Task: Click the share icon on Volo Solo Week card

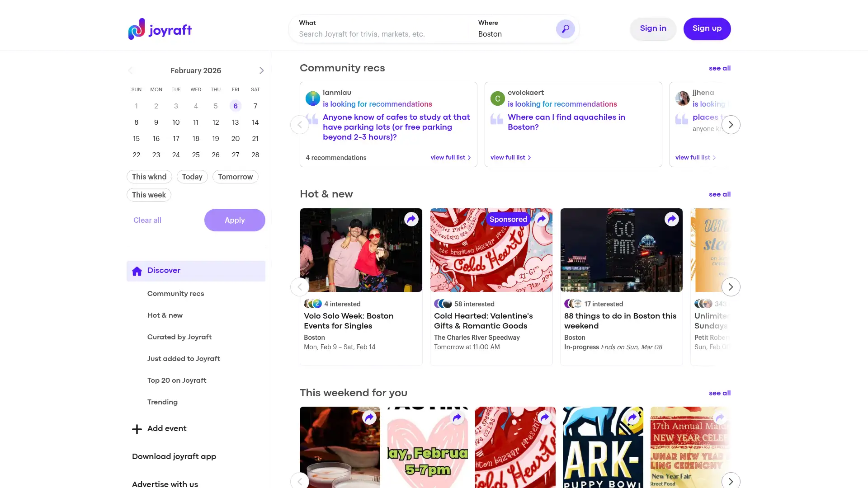Action: point(410,219)
